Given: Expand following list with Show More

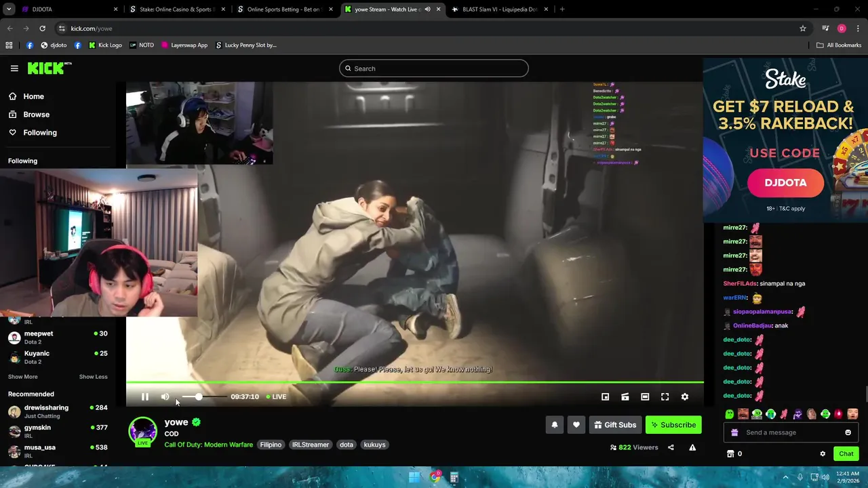Looking at the screenshot, I should point(23,377).
